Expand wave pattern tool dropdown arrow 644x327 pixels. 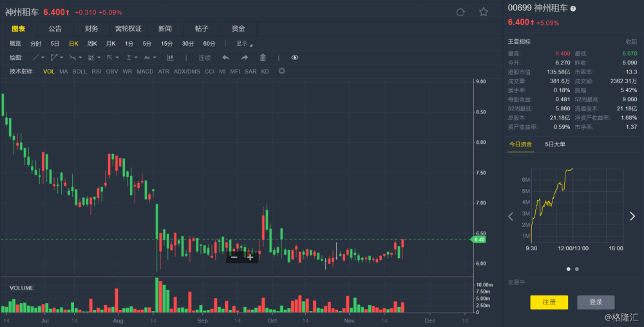(x=80, y=57)
